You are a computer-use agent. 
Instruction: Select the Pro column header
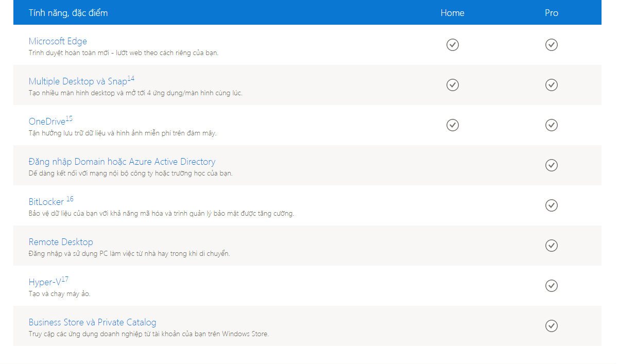[x=551, y=13]
